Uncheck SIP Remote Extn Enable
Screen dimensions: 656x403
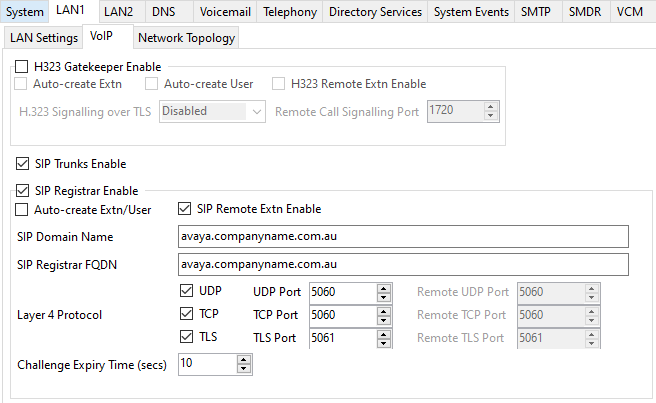point(184,208)
